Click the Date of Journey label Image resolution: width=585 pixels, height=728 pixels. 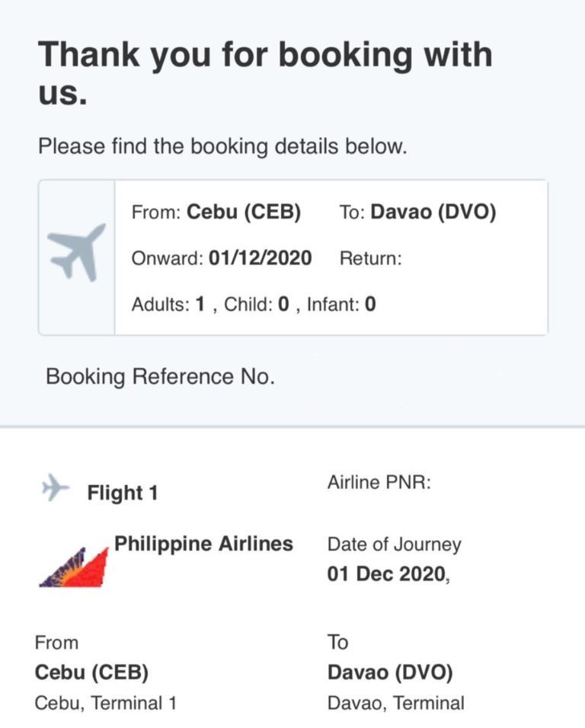click(x=394, y=544)
